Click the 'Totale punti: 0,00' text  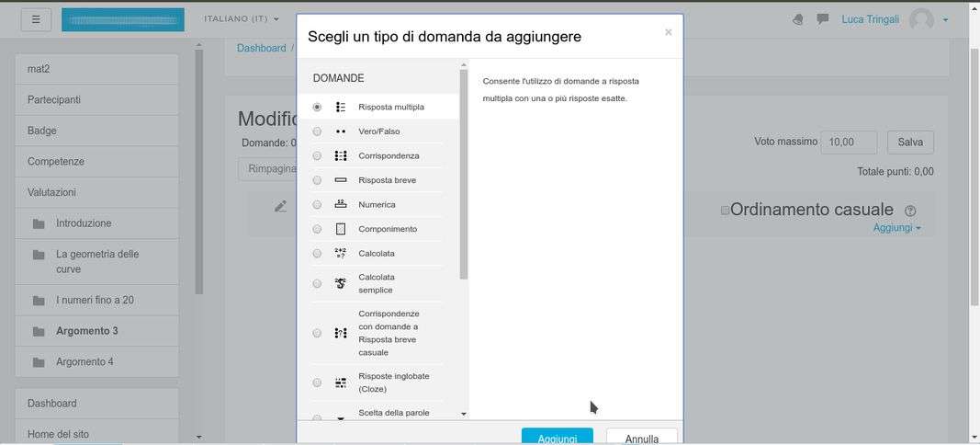(896, 172)
